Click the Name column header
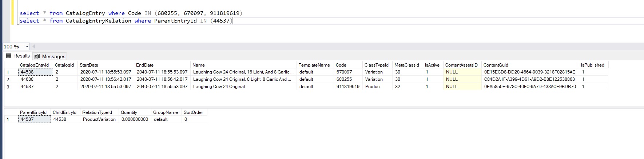The width and height of the screenshot is (644, 159). coord(199,65)
